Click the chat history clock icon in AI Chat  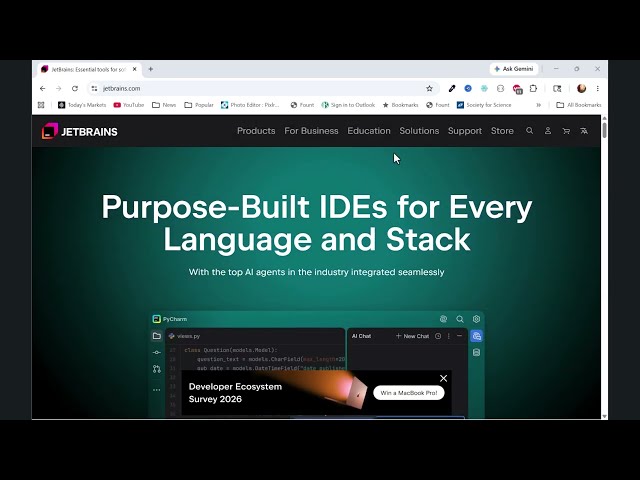[x=438, y=336]
